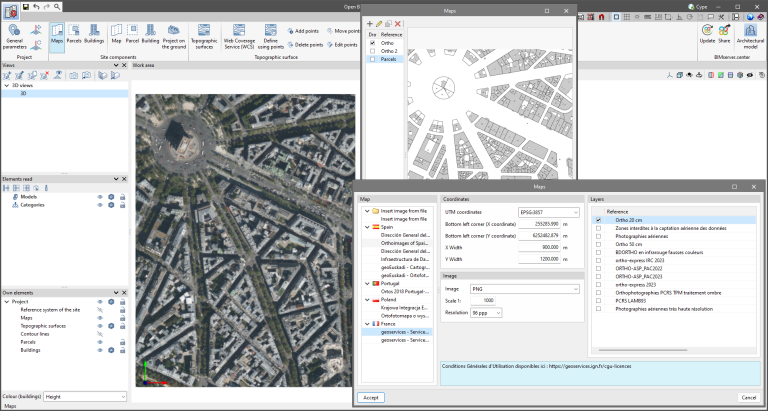Select Krajowa Integracja map under Poland
Viewport: 768px width, 411px height.
coord(406,306)
